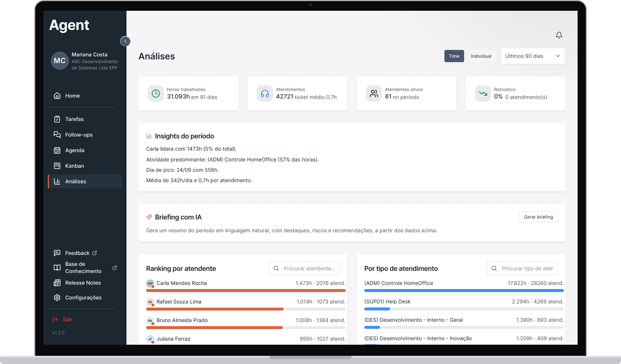The height and width of the screenshot is (364, 621).
Task: Click the people icon on Atendentes ativos card
Action: tap(374, 94)
